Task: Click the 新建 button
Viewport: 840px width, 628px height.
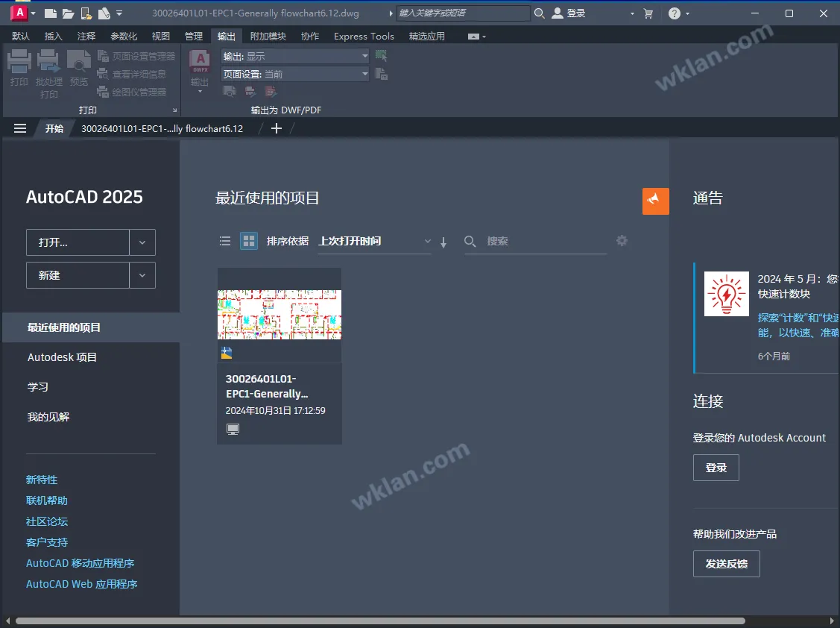Action: click(x=78, y=275)
